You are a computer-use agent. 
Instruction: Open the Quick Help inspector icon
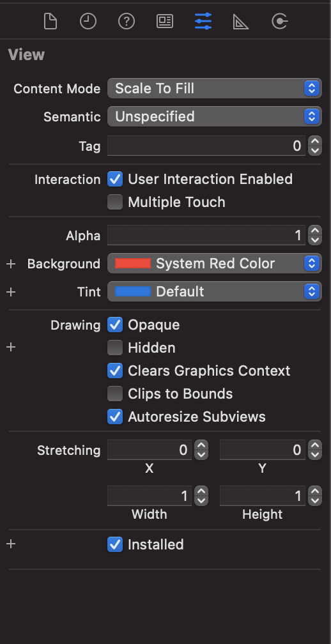[x=127, y=21]
